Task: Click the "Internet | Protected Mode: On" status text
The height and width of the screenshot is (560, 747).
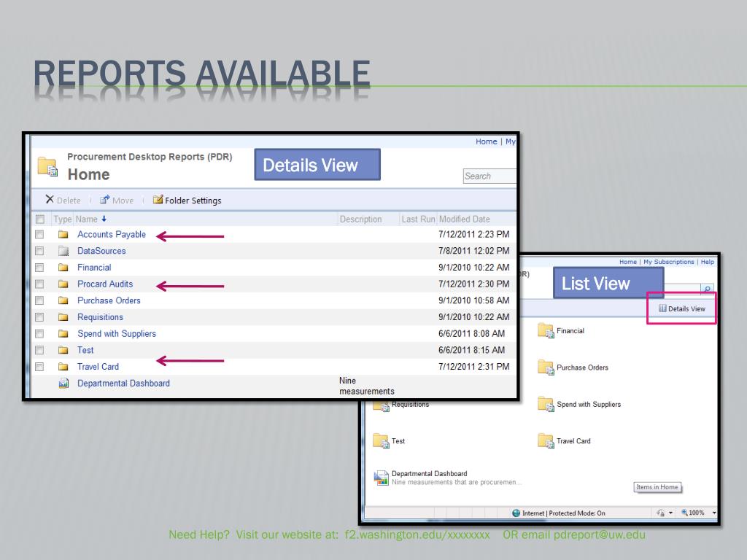Action: click(x=564, y=513)
